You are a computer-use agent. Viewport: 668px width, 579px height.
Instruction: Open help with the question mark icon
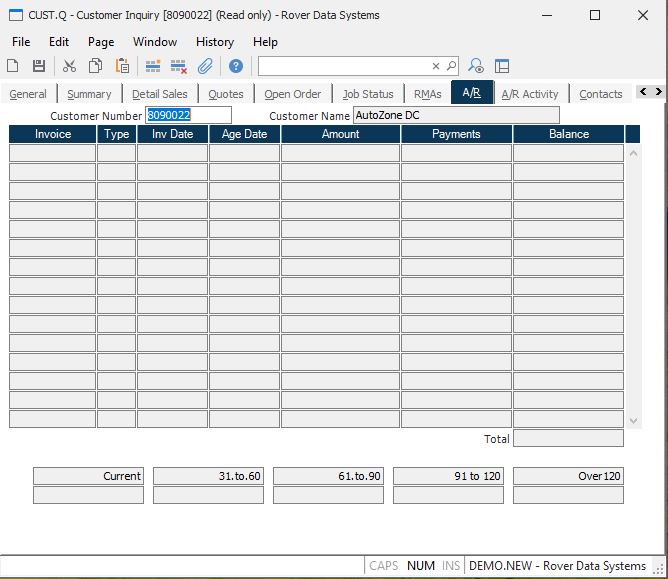[x=236, y=66]
